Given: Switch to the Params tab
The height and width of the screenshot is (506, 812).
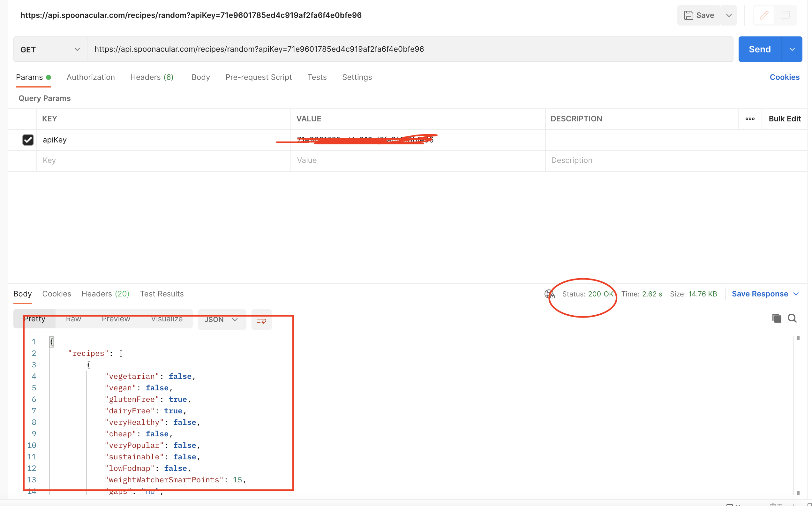Looking at the screenshot, I should coord(34,77).
